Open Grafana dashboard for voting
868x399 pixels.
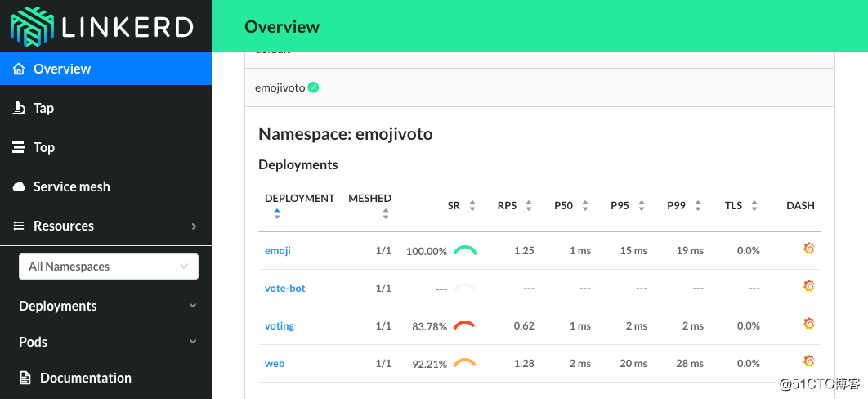point(809,323)
